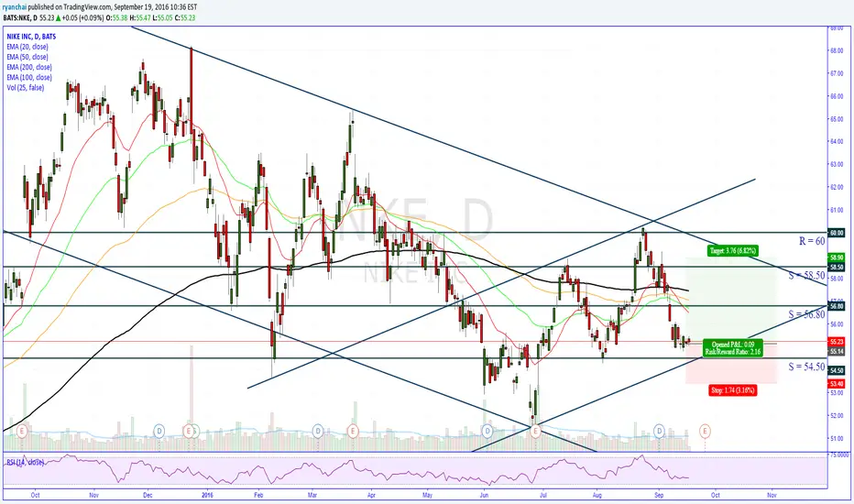Click the green split S marker in December
Viewport: 854px width, 504px height.
(195, 431)
